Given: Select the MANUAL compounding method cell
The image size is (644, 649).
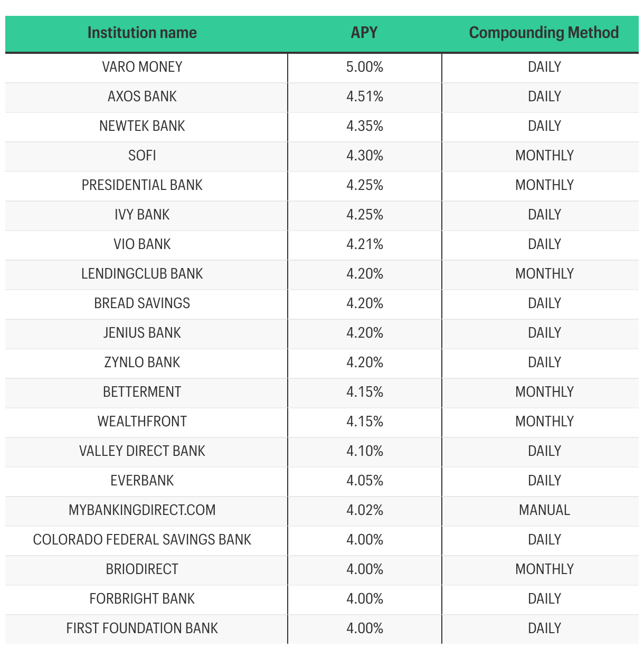Looking at the screenshot, I should [x=544, y=510].
